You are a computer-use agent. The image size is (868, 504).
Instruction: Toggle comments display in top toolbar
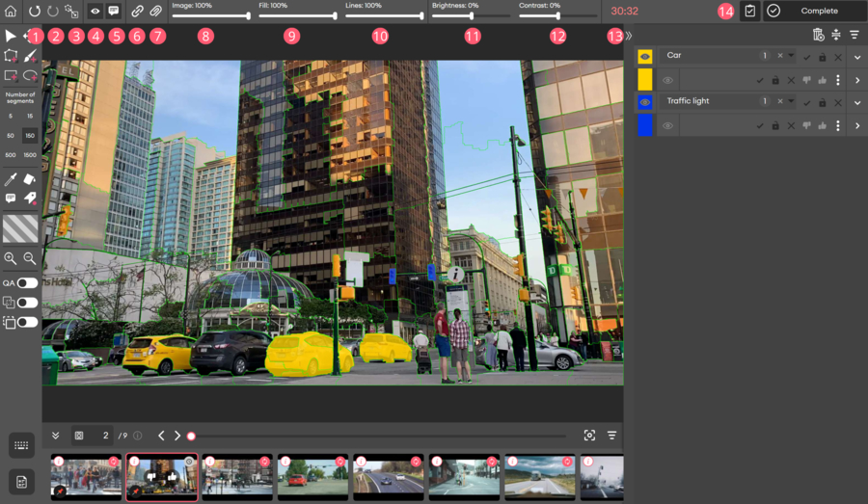(114, 11)
